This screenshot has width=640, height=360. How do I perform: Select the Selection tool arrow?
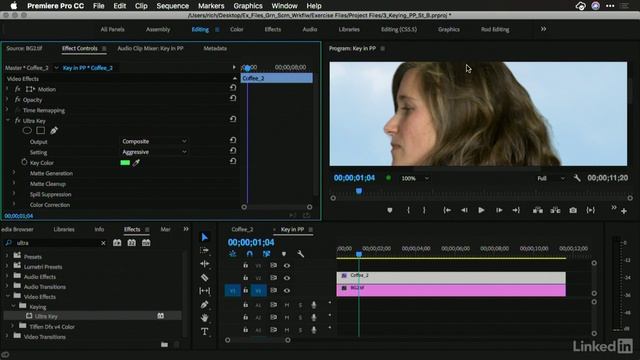pos(204,237)
